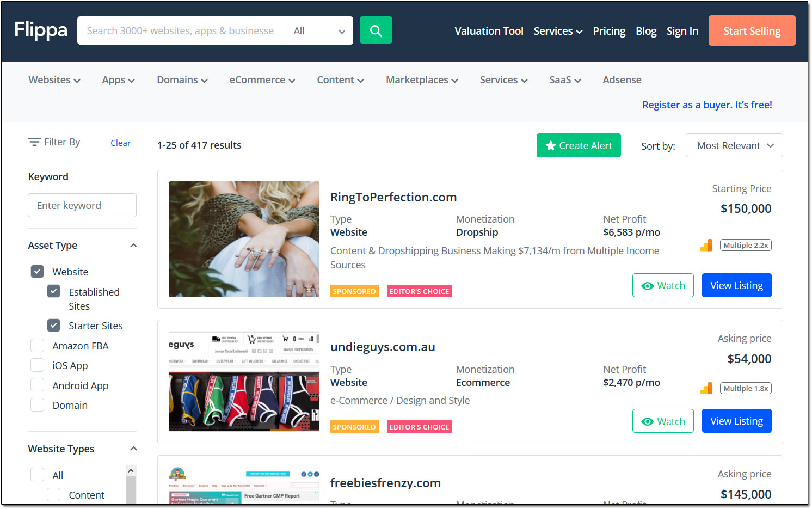Open the SaaS category menu
Image resolution: width=812 pixels, height=509 pixels.
point(565,80)
